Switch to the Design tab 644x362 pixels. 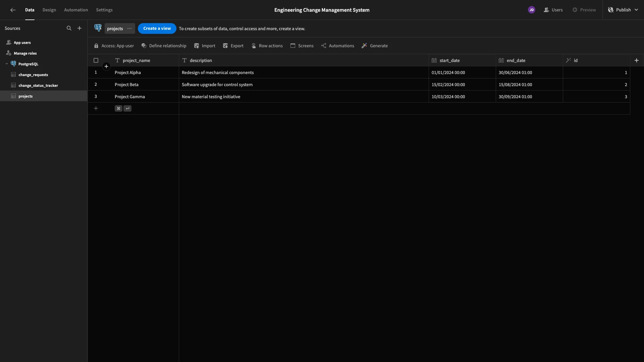pyautogui.click(x=49, y=10)
